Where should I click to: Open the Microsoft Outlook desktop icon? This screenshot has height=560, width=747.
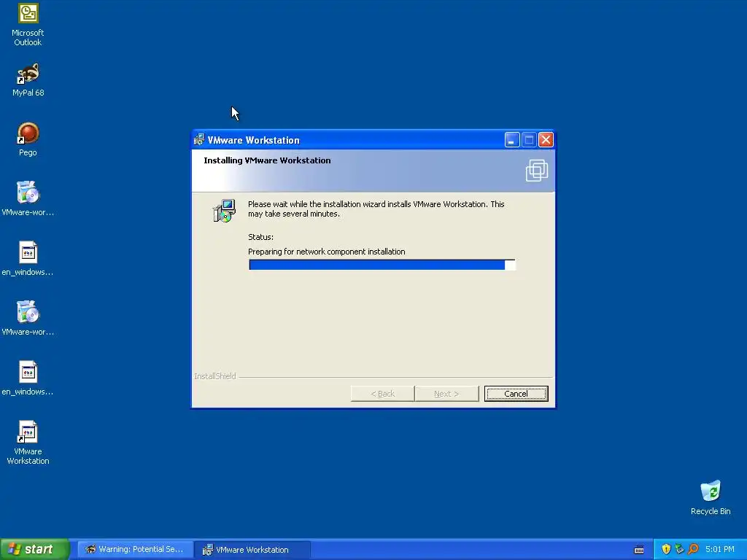coord(28,25)
